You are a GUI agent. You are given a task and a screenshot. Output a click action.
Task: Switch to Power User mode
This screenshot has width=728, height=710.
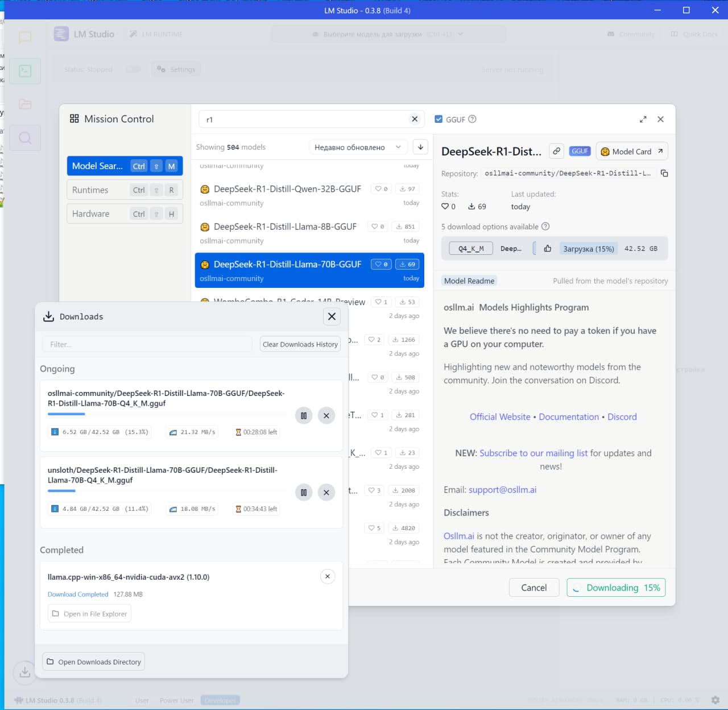[176, 700]
